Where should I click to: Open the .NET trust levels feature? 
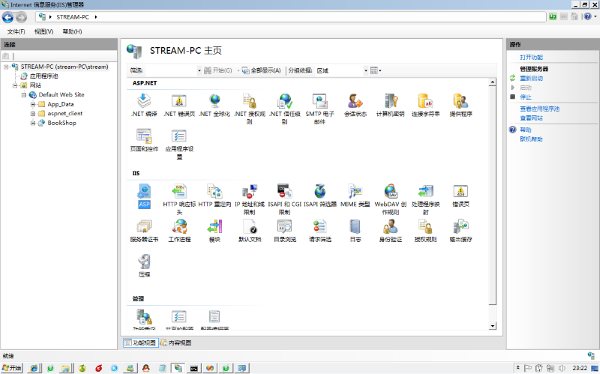pyautogui.click(x=285, y=109)
